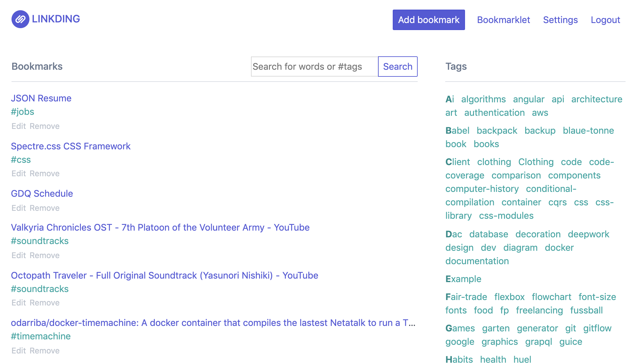Filter bookmarks by the #css tag
Image resolution: width=639 pixels, height=364 pixels.
[x=21, y=160]
